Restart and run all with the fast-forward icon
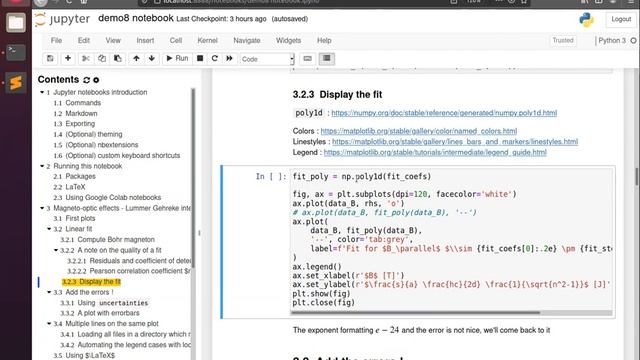Viewport: 640px width, 360px height. tap(229, 58)
